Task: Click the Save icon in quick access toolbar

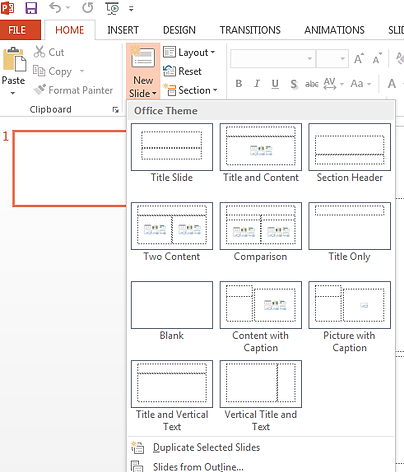Action: [31, 8]
